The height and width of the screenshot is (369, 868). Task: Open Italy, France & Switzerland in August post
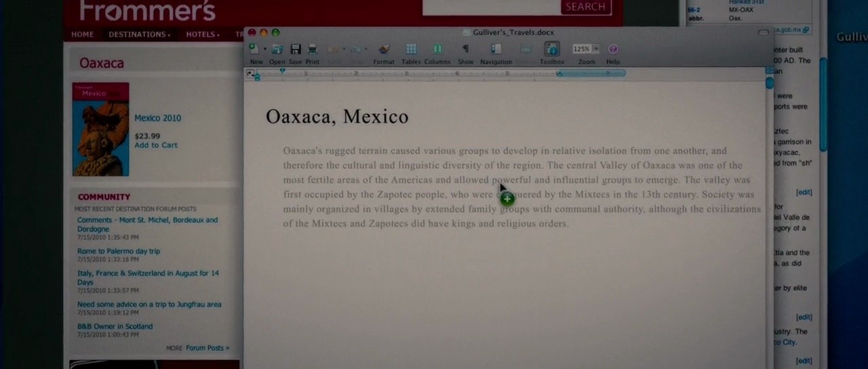point(148,277)
